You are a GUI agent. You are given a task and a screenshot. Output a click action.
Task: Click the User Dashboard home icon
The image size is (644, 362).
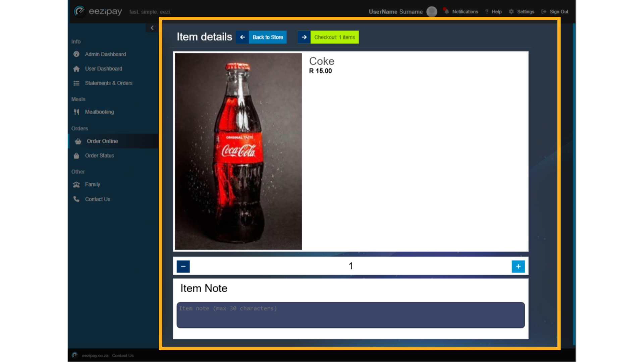click(76, 69)
